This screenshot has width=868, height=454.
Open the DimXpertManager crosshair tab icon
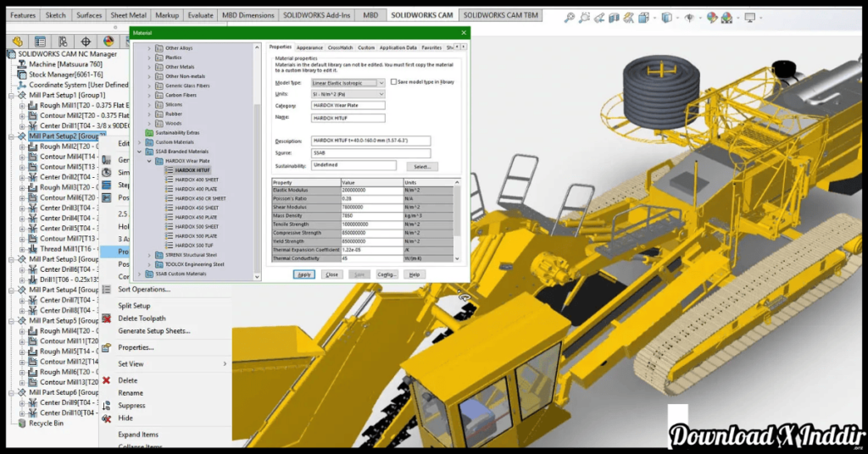pyautogui.click(x=86, y=42)
